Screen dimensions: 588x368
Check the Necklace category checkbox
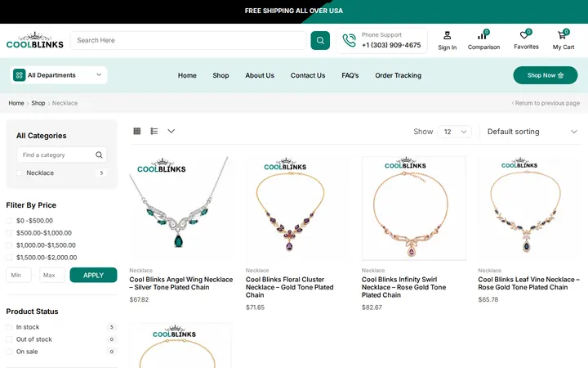click(x=19, y=173)
